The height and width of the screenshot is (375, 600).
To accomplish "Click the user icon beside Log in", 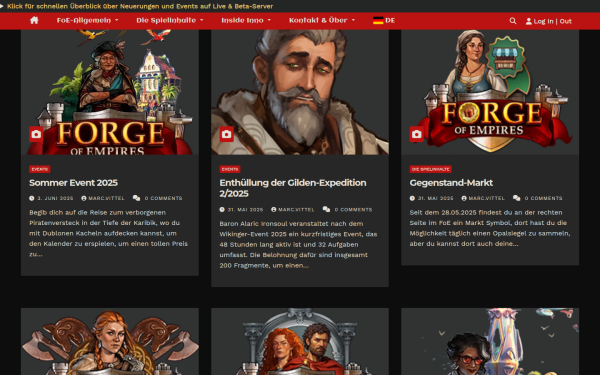I will [528, 21].
